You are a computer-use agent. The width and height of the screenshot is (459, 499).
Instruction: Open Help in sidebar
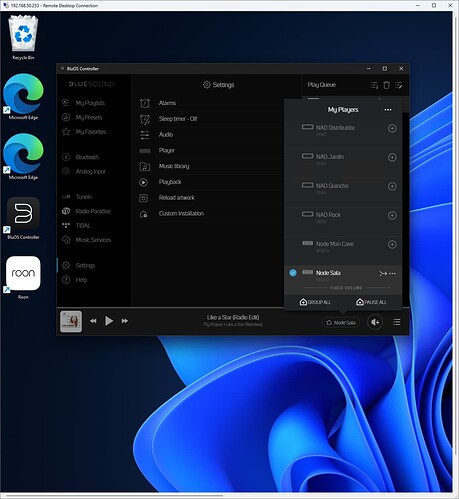(81, 280)
